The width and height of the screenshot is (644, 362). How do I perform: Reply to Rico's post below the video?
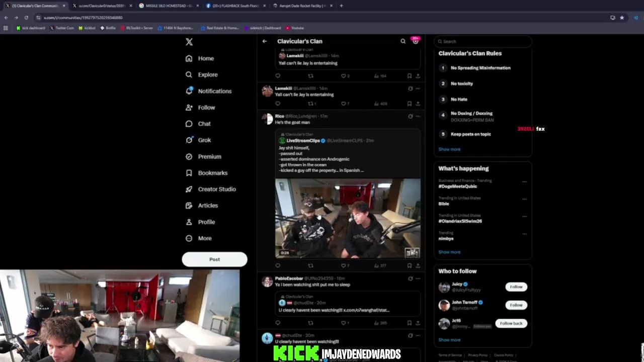(x=278, y=265)
